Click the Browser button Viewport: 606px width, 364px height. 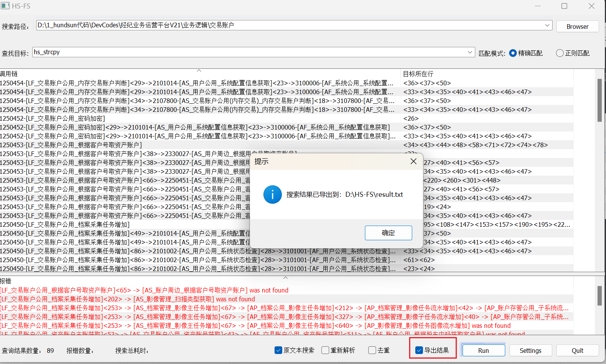tap(577, 27)
